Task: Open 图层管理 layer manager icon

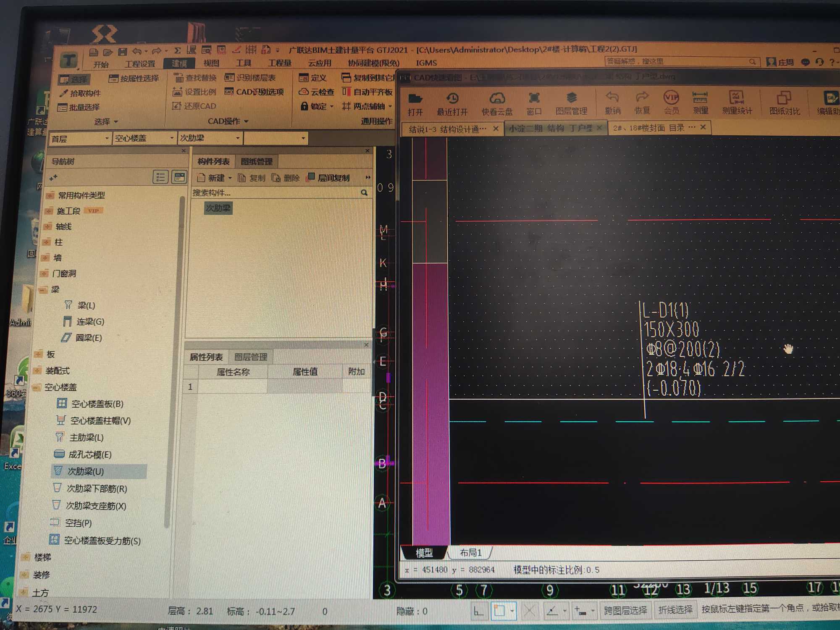Action: click(571, 103)
